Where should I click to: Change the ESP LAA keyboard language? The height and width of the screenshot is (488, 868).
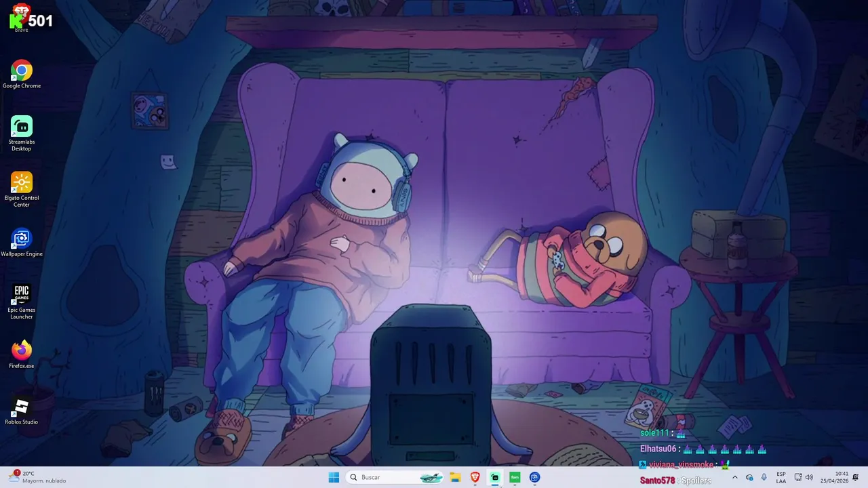(781, 477)
